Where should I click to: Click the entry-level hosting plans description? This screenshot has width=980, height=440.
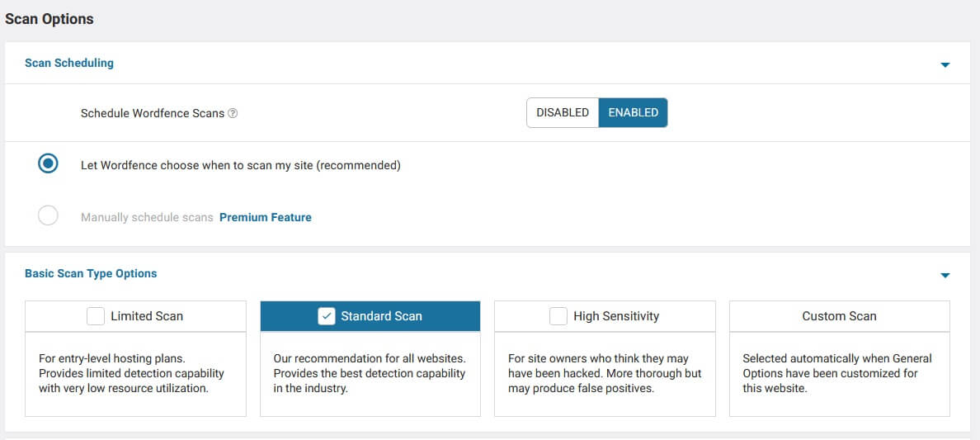[x=131, y=374]
